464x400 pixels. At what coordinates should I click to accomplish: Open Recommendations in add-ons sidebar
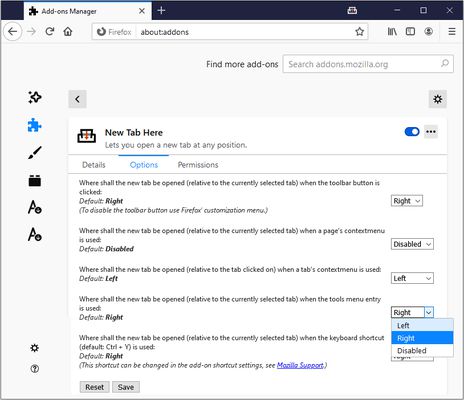pos(35,97)
